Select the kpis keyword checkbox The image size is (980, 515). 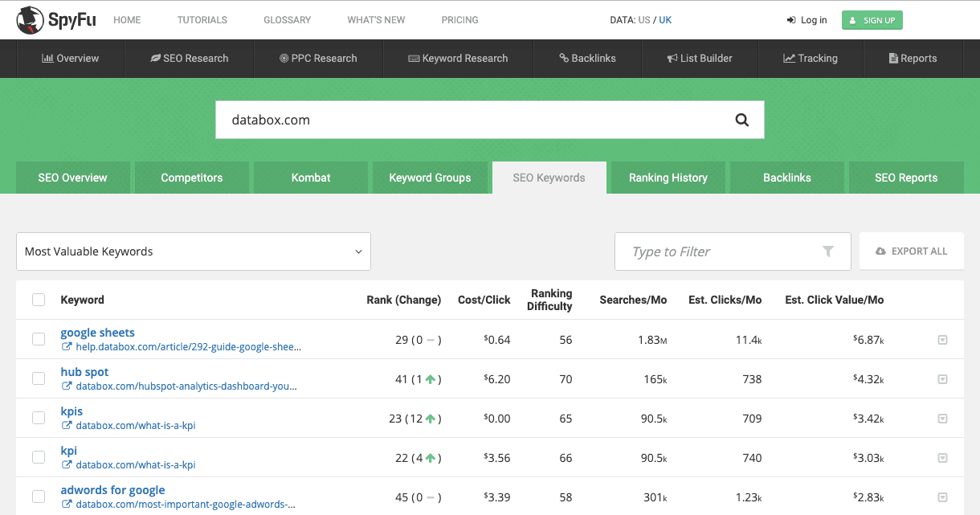(x=39, y=418)
